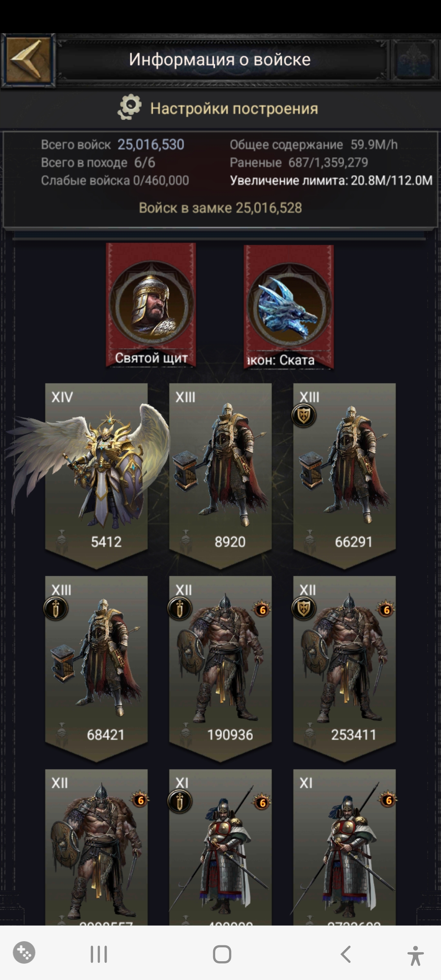The width and height of the screenshot is (441, 980).
Task: Click sword badge on the 68421 troop card
Action: point(56,609)
